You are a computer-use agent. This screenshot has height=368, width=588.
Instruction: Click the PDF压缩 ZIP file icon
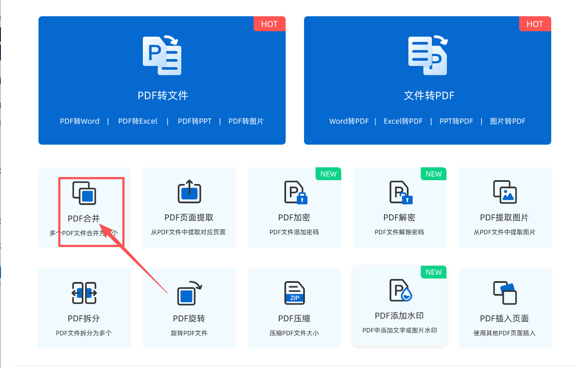tap(295, 293)
